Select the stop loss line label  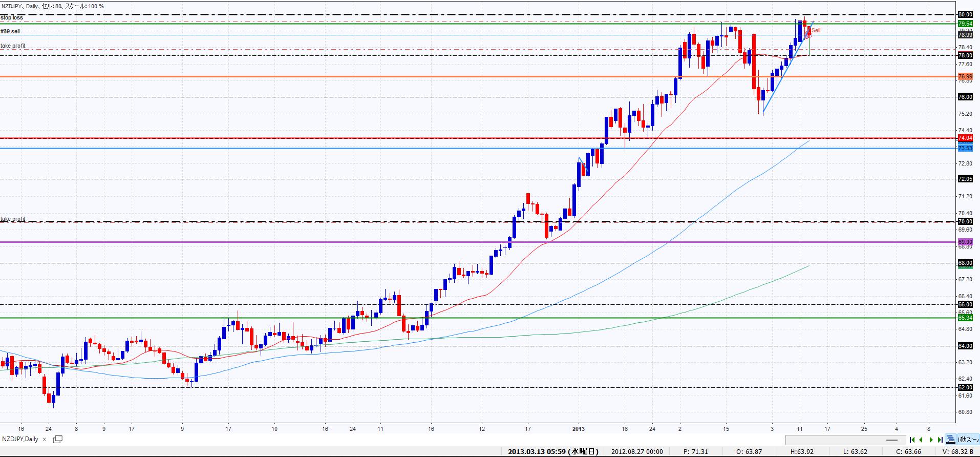pyautogui.click(x=12, y=17)
